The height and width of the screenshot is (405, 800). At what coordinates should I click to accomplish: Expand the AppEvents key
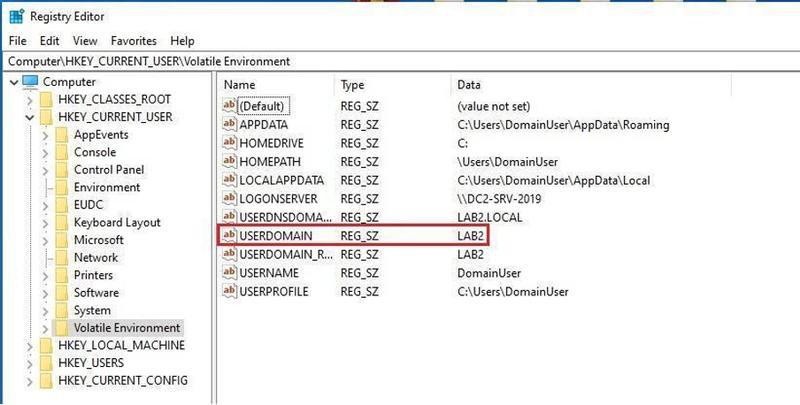(x=45, y=135)
